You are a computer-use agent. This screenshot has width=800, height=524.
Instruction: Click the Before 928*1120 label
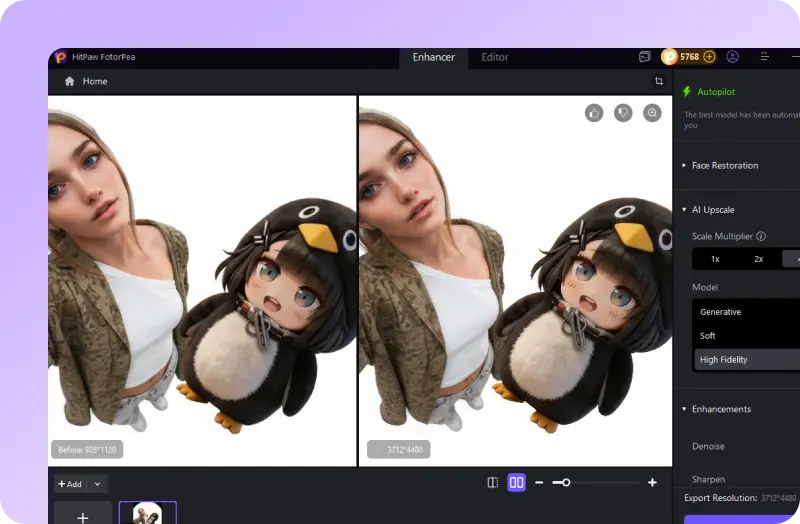[87, 450]
